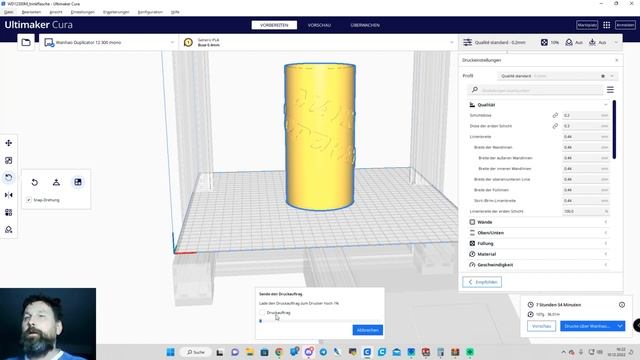Click the Lay Flat icon
640x360 pixels.
pos(56,182)
